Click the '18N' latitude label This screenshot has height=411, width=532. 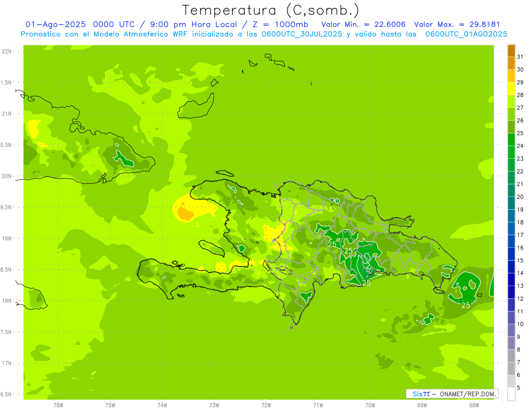pos(7,301)
